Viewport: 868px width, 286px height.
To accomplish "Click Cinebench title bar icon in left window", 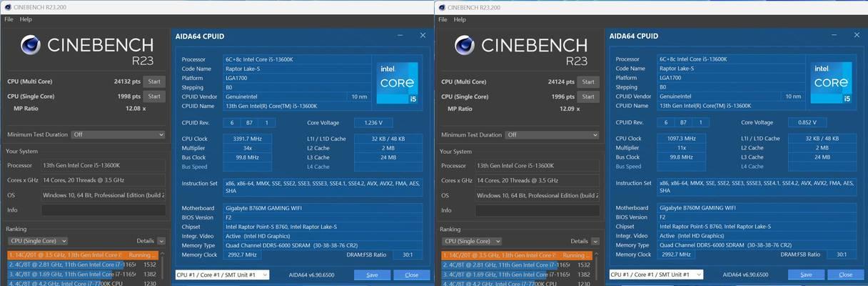I will click(7, 7).
